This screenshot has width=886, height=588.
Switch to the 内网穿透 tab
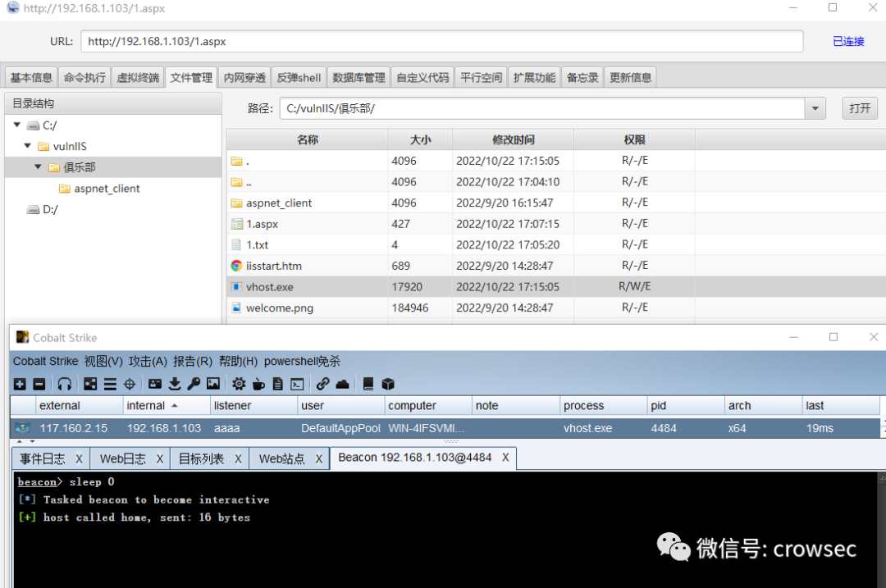point(244,77)
